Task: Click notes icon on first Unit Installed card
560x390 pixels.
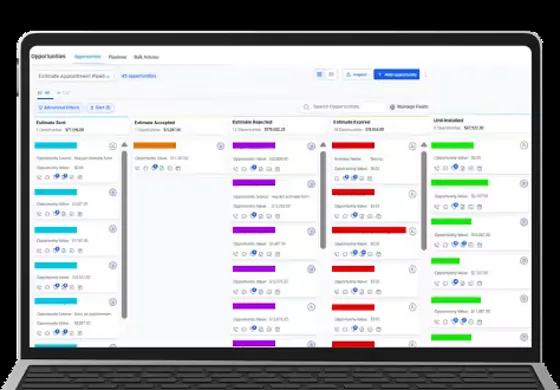Action: (462, 168)
